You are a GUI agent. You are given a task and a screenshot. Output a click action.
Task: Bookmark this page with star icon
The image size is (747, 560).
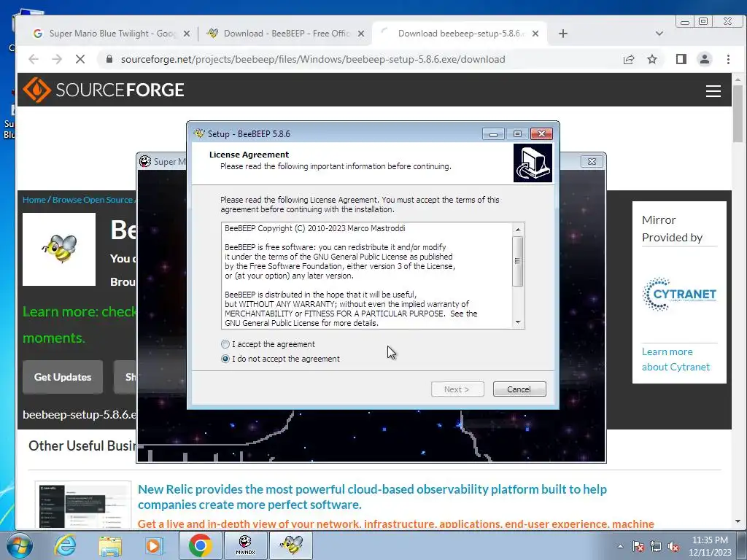pyautogui.click(x=652, y=59)
